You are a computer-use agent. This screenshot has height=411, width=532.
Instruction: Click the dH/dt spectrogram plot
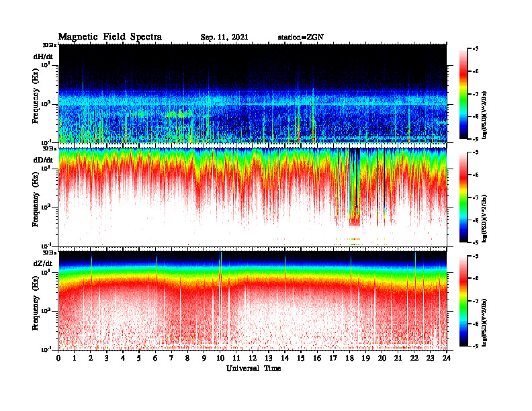tap(253, 93)
